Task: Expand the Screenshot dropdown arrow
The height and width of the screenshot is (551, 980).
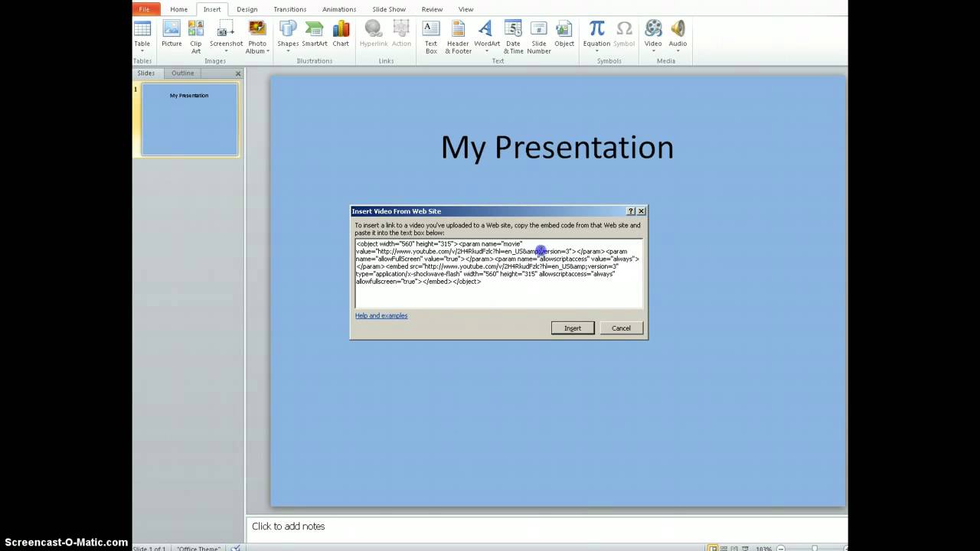Action: (226, 51)
